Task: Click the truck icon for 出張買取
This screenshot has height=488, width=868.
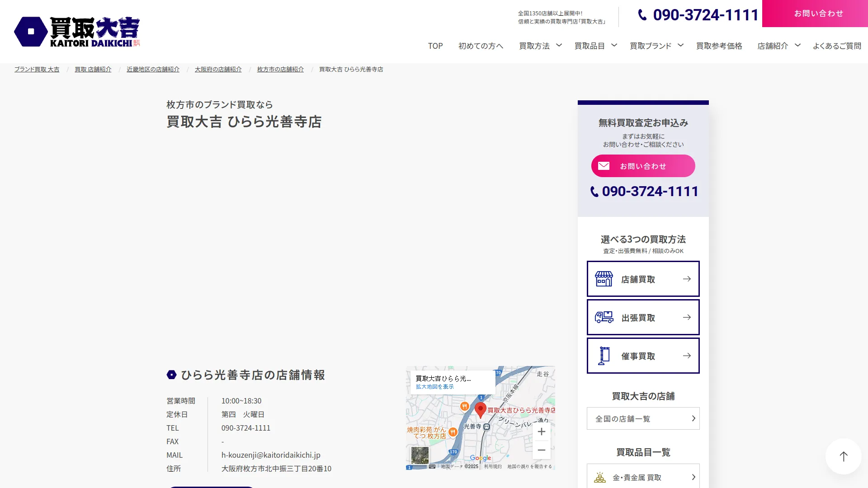Action: click(604, 317)
